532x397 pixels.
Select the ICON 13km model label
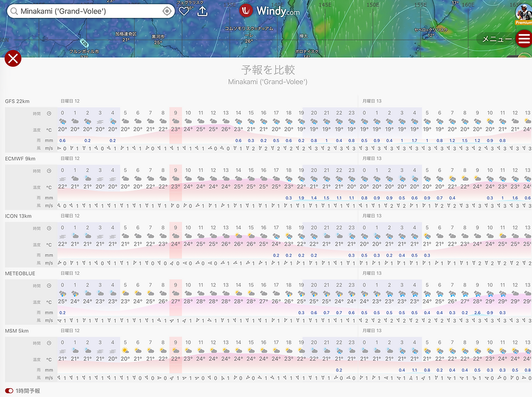click(18, 216)
